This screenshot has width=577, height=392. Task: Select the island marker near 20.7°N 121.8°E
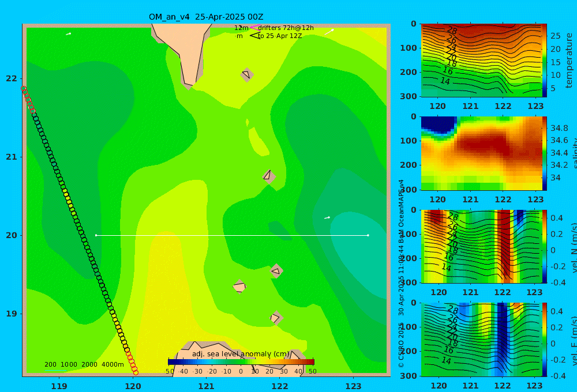(269, 176)
